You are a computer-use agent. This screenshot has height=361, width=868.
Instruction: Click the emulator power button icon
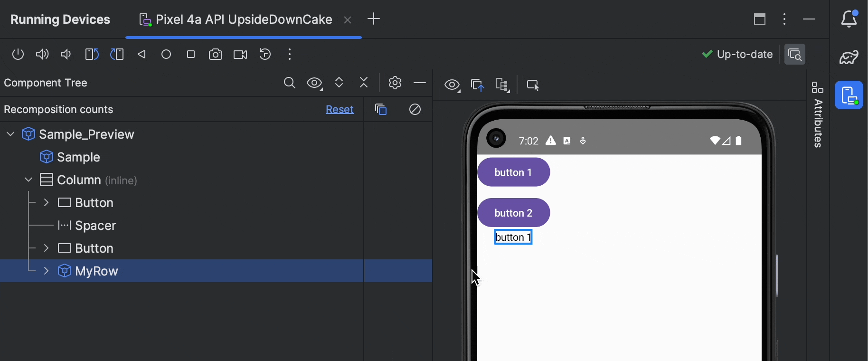click(x=18, y=55)
